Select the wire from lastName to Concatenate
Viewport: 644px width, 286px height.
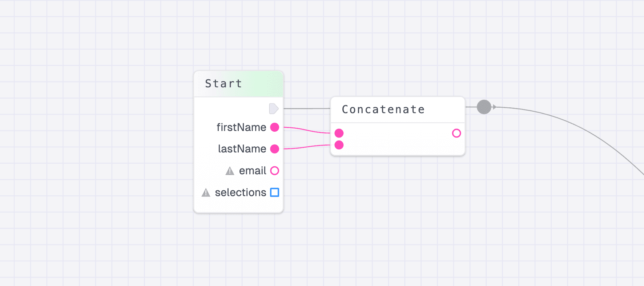(x=307, y=147)
